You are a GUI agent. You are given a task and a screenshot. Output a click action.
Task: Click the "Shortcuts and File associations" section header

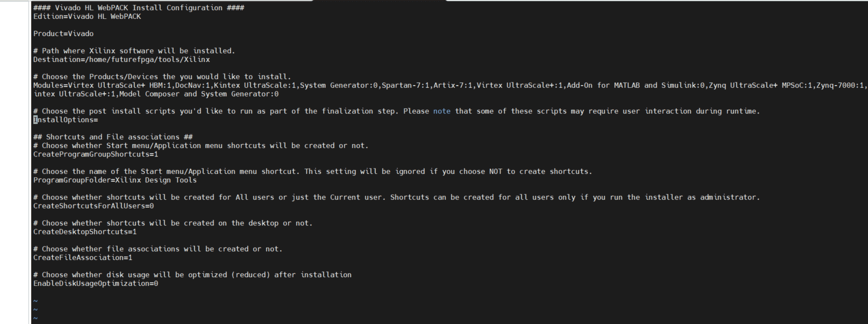tap(113, 137)
